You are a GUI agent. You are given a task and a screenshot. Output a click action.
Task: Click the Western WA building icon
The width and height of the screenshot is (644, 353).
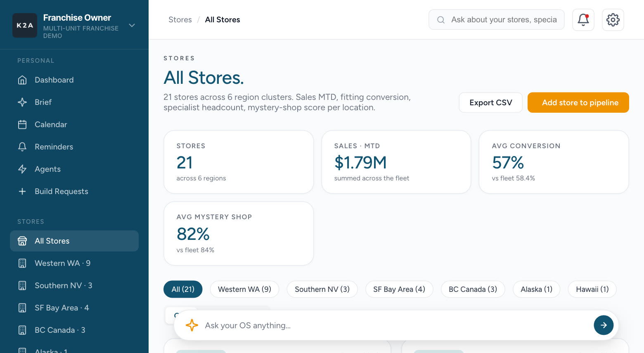click(22, 263)
